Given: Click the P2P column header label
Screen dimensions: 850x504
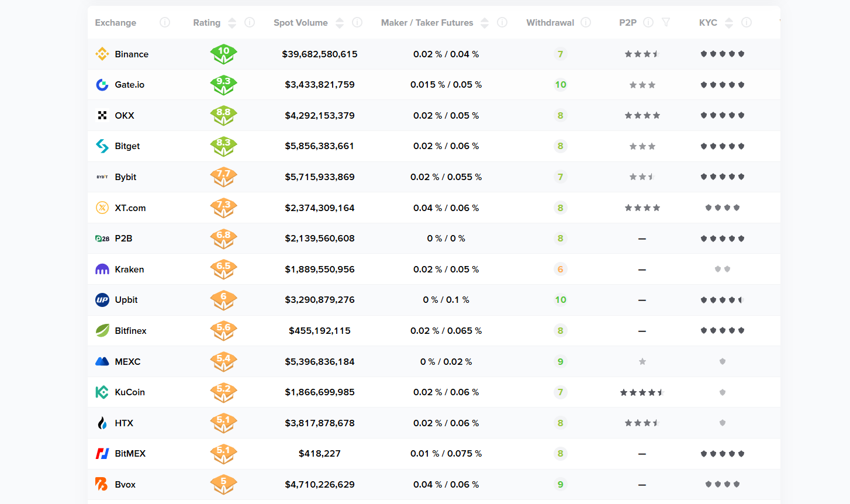Looking at the screenshot, I should pos(628,23).
